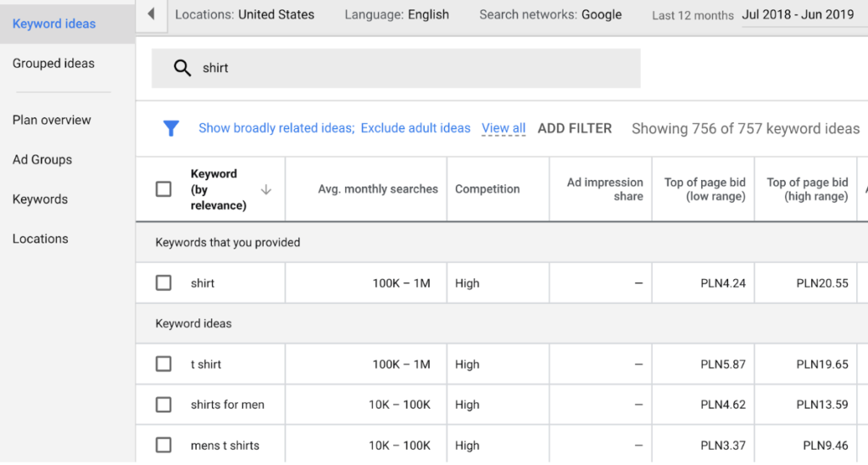The width and height of the screenshot is (868, 465).
Task: Click the keyword sort arrow
Action: pos(265,189)
